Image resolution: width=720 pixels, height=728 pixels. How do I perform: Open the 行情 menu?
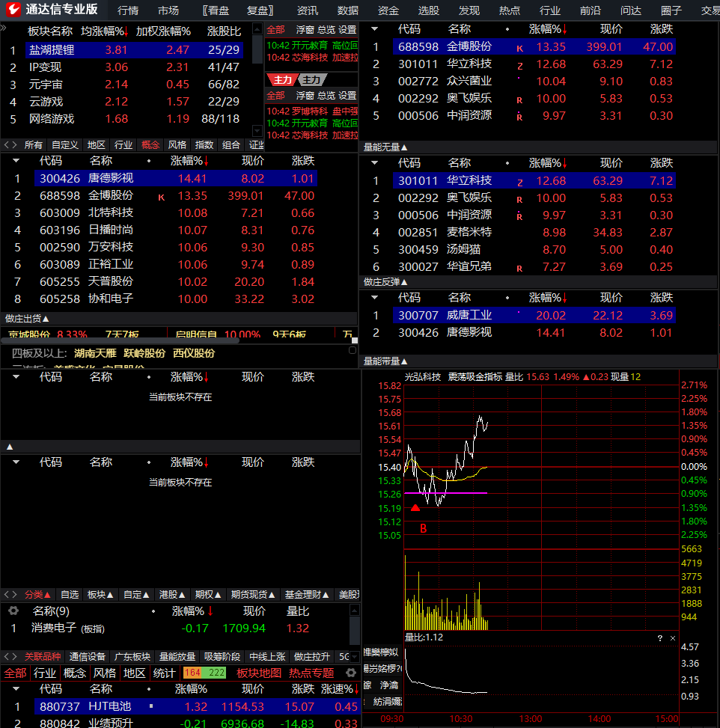(x=128, y=10)
